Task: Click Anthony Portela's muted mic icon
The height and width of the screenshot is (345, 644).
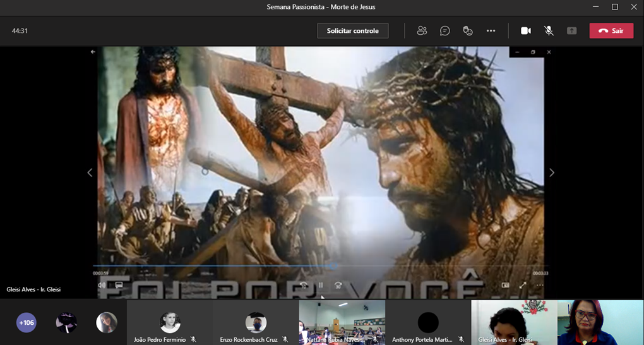Action: (x=461, y=340)
